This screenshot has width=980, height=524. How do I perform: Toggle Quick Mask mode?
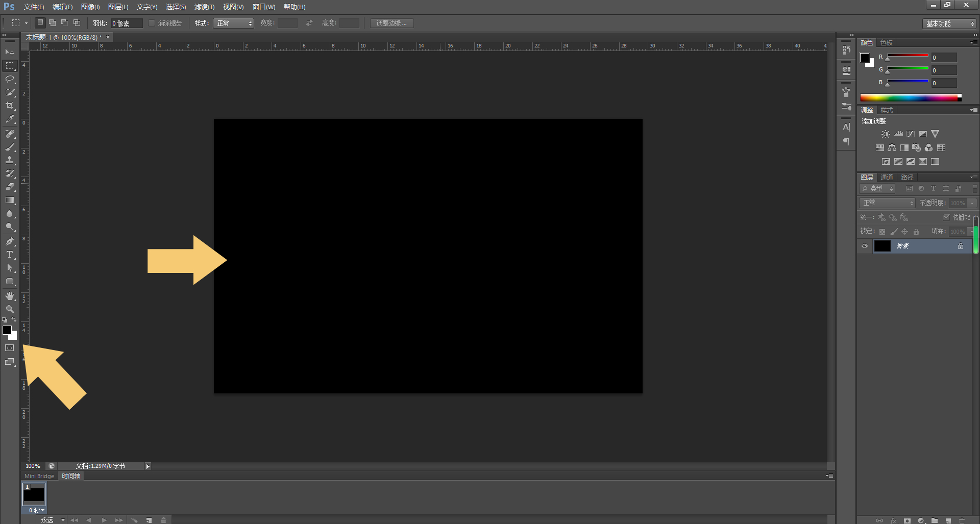click(10, 348)
